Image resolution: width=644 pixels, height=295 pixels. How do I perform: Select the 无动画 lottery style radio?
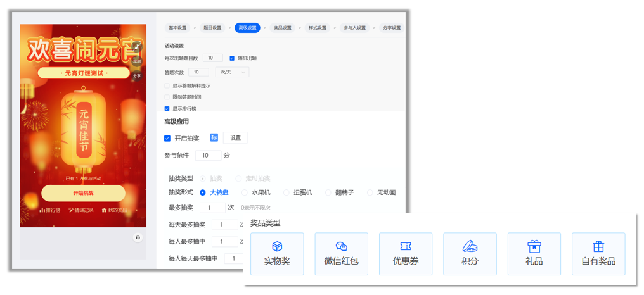pyautogui.click(x=370, y=192)
